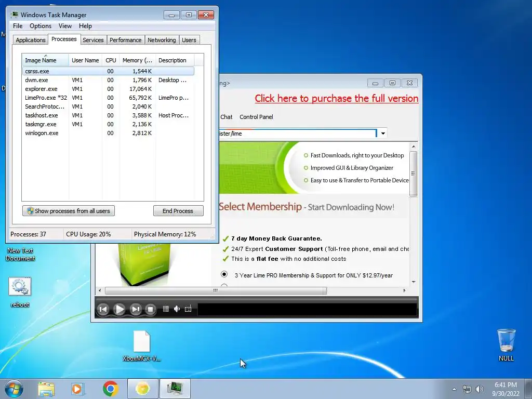Open the Control Panel tab in LimePro
532x399 pixels.
click(x=256, y=117)
